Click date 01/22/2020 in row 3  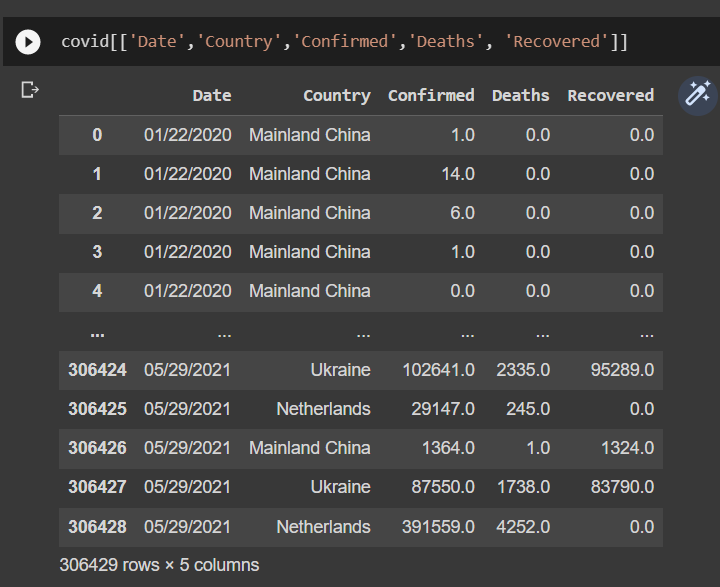(187, 252)
